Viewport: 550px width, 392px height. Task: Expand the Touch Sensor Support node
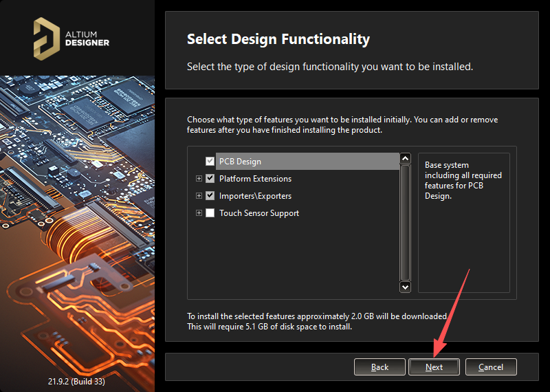pyautogui.click(x=199, y=213)
